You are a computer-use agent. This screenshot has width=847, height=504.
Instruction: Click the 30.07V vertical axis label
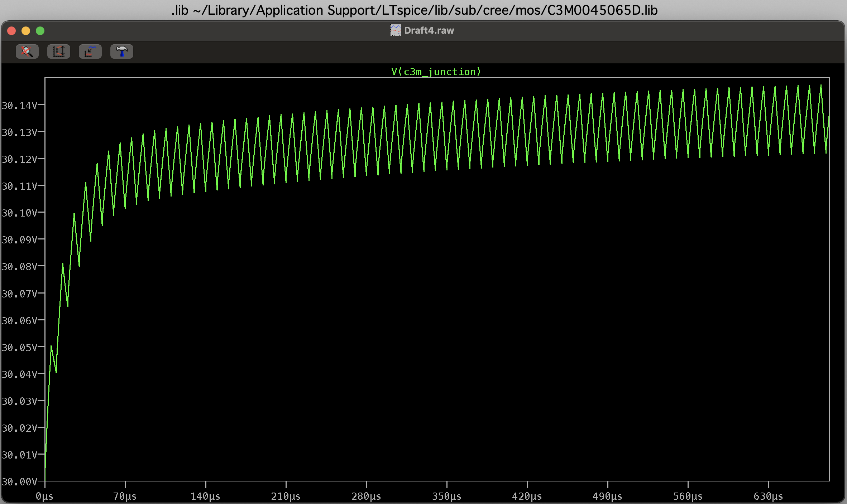tap(19, 294)
